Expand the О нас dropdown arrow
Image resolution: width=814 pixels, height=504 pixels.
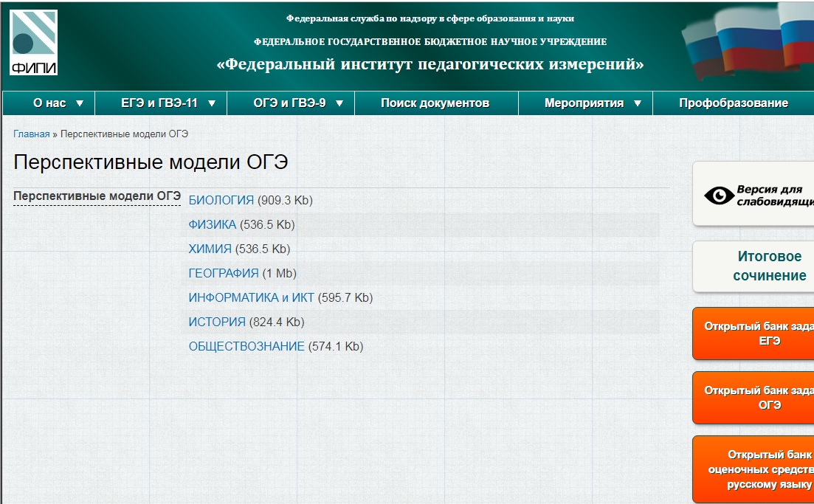[x=80, y=103]
